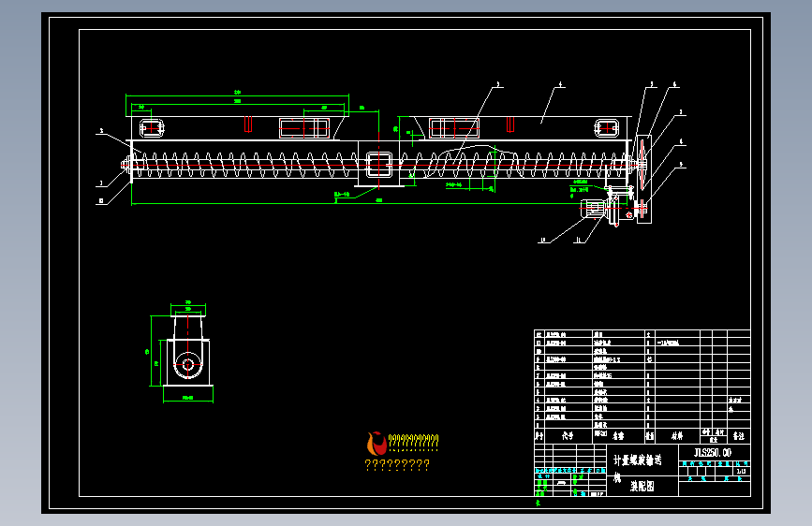This screenshot has width=812, height=526.
Task: Click the 名称 column header
Action: (618, 436)
